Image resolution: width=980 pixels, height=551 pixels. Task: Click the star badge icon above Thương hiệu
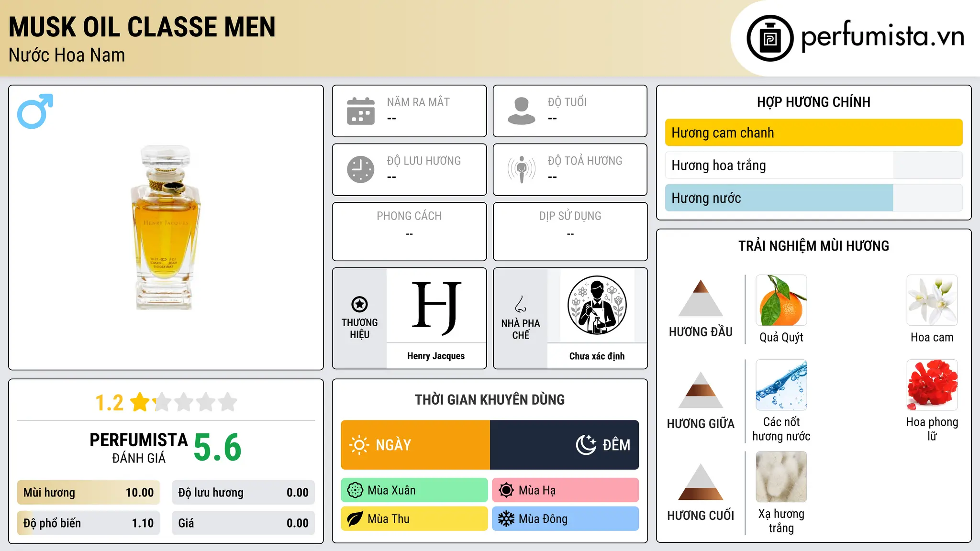coord(359,304)
